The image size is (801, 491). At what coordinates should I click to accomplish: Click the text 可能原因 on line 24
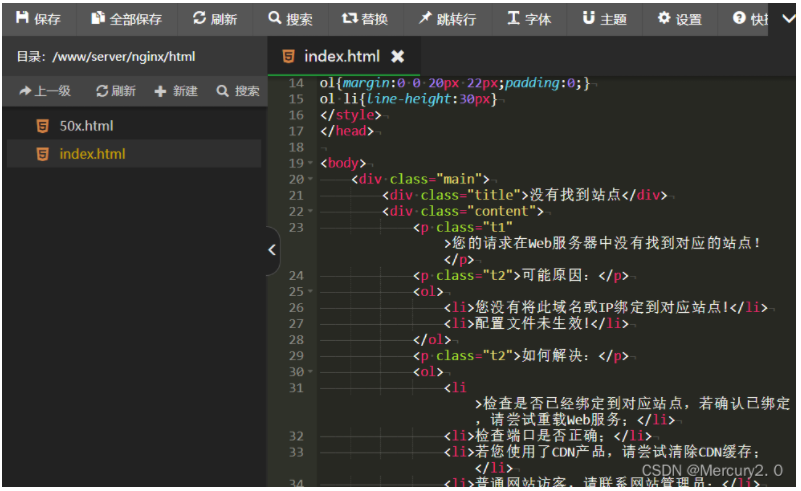coord(552,275)
